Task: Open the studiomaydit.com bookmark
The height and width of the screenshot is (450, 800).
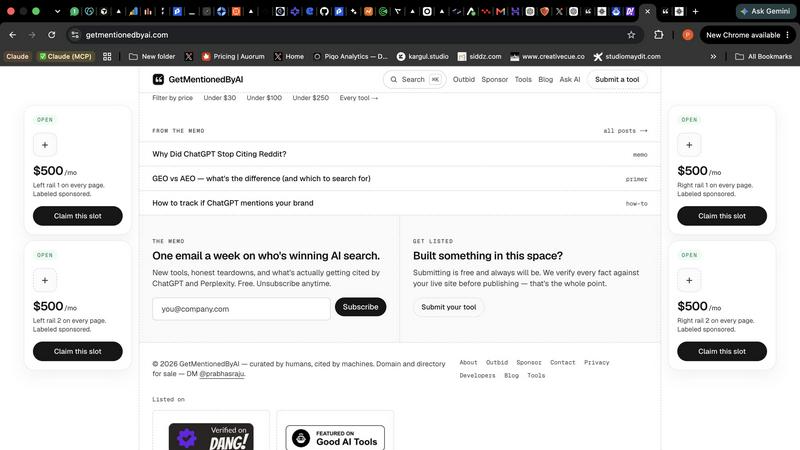Action: [x=627, y=57]
